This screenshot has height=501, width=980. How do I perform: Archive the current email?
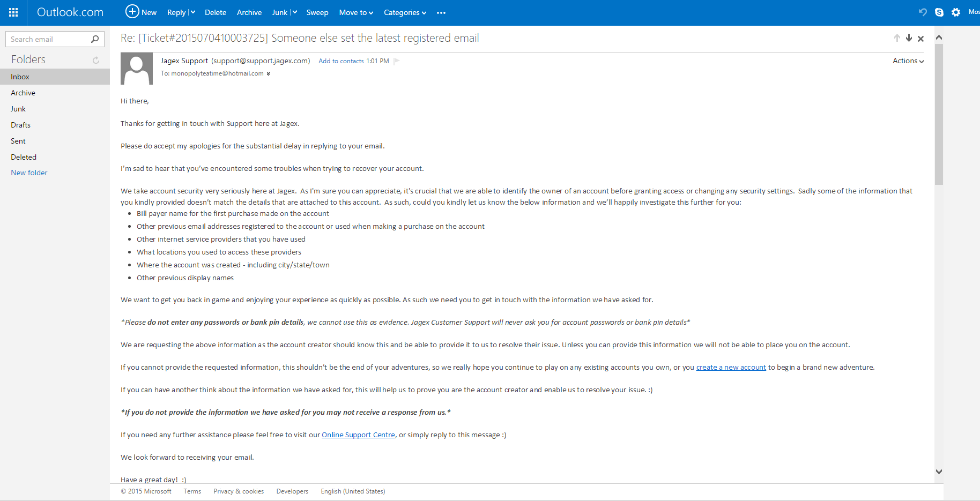click(x=249, y=12)
